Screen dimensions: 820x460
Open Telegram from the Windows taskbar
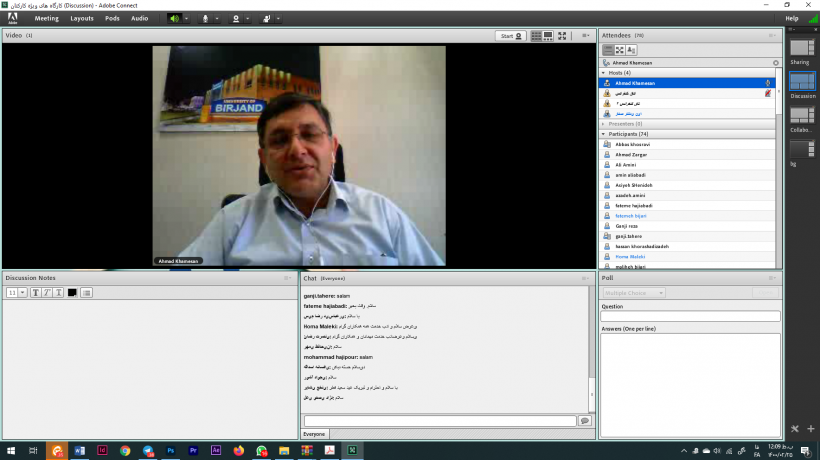pos(148,451)
